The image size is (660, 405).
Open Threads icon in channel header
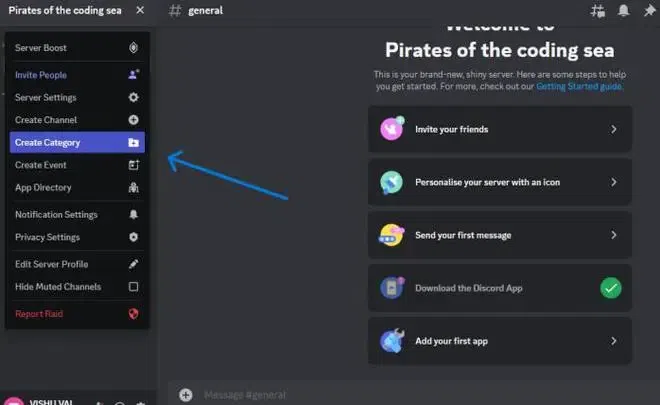click(598, 11)
